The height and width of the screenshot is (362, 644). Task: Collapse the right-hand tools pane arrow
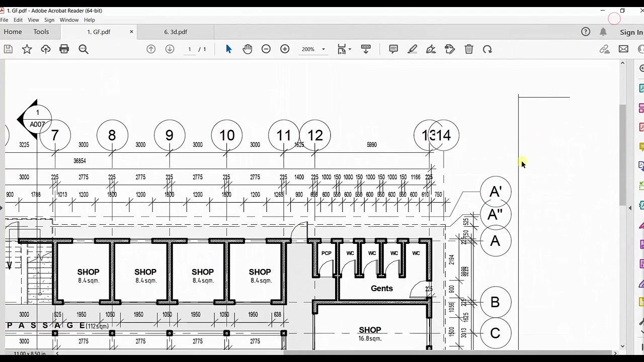pos(630,208)
